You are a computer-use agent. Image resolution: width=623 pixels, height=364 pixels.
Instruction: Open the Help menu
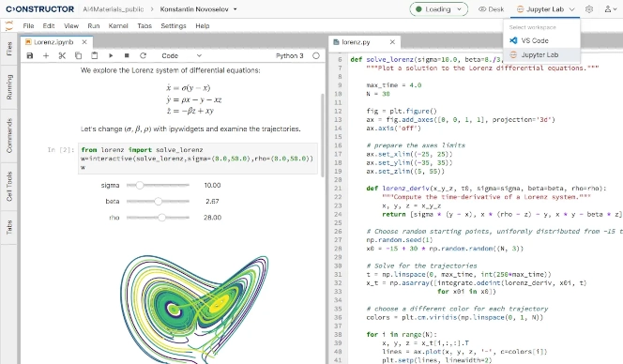tap(203, 26)
